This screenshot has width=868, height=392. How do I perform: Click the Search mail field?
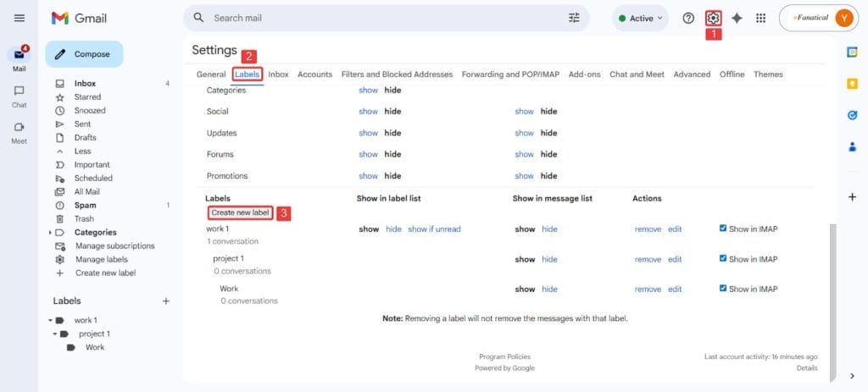point(381,18)
